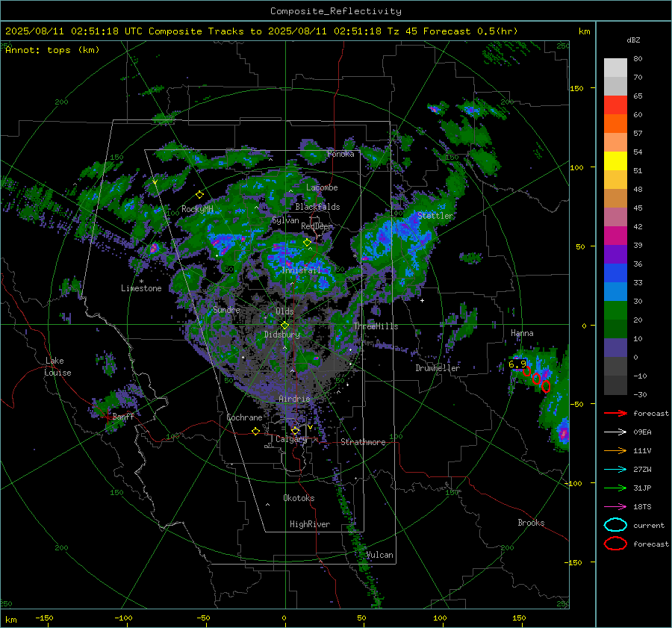Click the dBZ scale heading
The width and height of the screenshot is (672, 628).
(633, 40)
